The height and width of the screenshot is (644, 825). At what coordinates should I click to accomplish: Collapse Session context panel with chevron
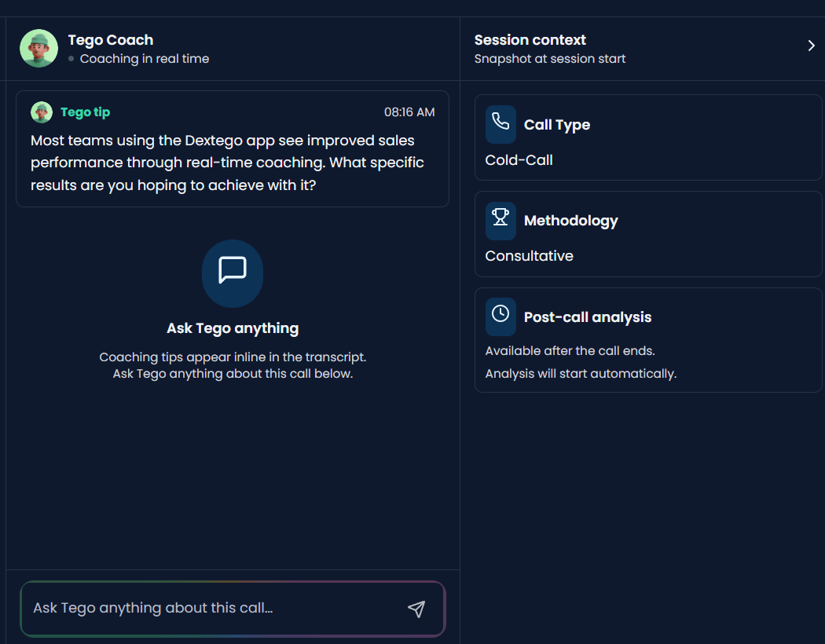[811, 46]
